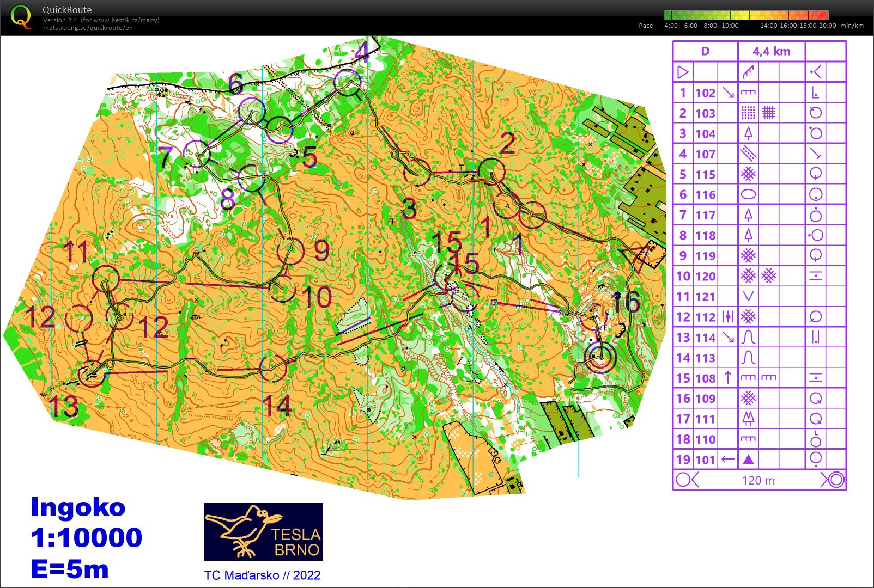The image size is (874, 588).
Task: Click the finish double-circle symbol in table footer
Action: coord(834,480)
